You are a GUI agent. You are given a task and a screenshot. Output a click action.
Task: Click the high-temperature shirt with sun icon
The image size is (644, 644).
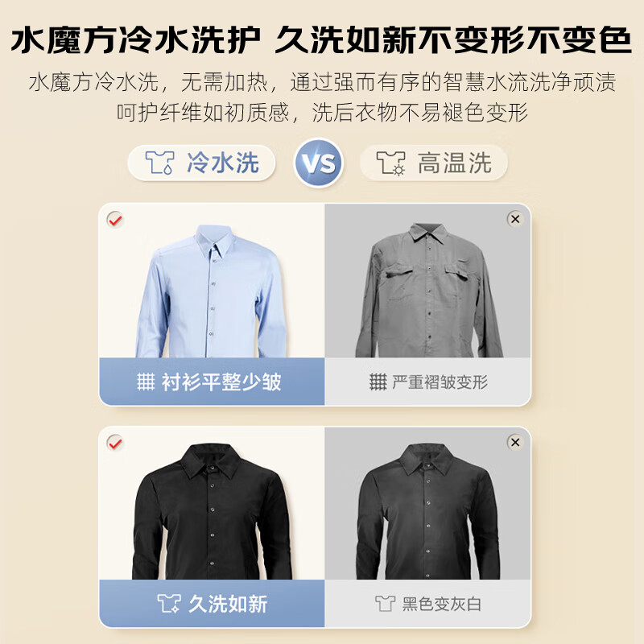(390, 163)
